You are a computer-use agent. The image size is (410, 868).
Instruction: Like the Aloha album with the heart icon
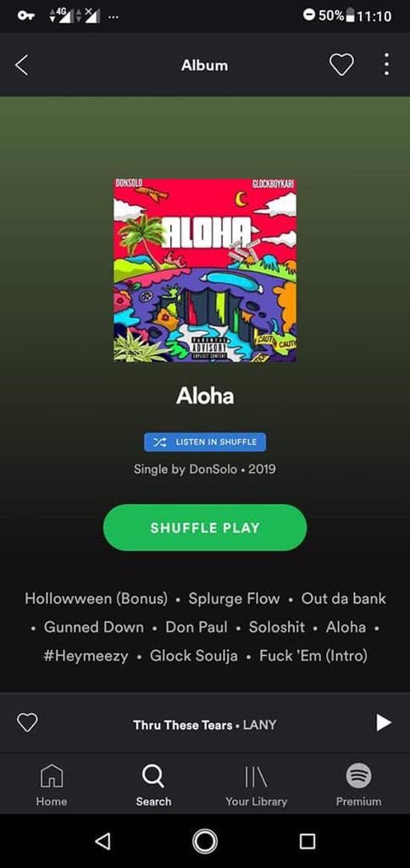pos(341,65)
